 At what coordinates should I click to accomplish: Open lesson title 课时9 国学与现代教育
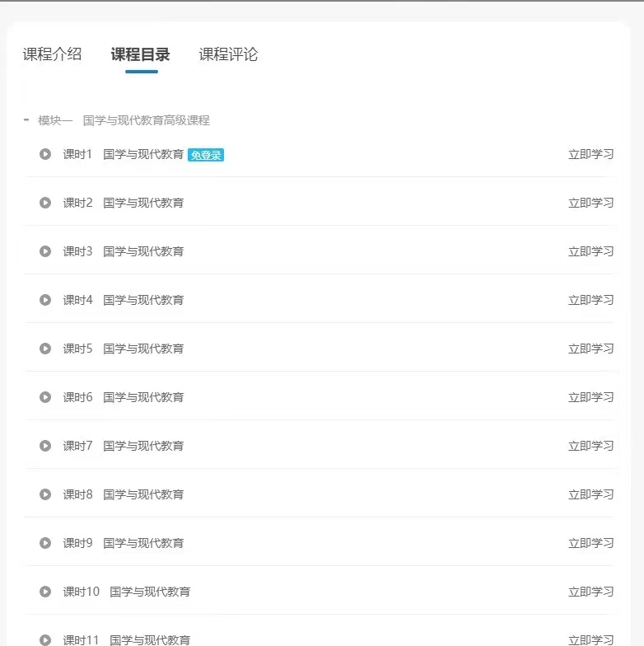pyautogui.click(x=124, y=543)
